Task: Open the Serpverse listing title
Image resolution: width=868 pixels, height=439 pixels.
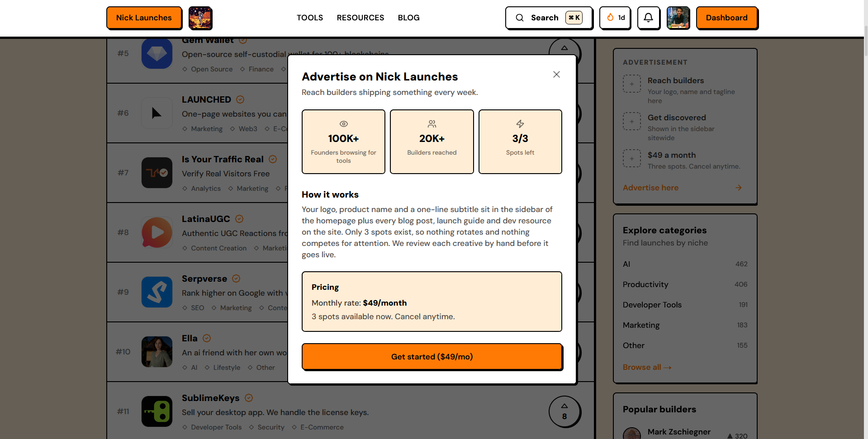Action: (x=204, y=279)
